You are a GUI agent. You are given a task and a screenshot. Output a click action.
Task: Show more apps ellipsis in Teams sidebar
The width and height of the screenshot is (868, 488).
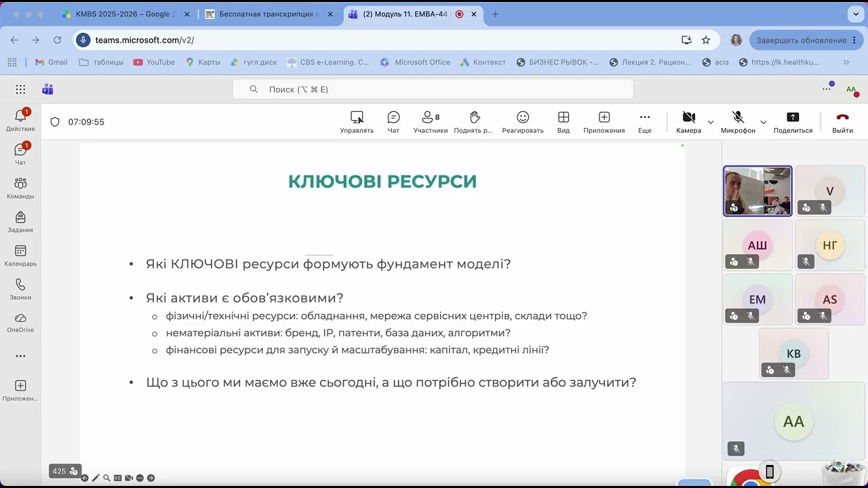click(x=20, y=356)
